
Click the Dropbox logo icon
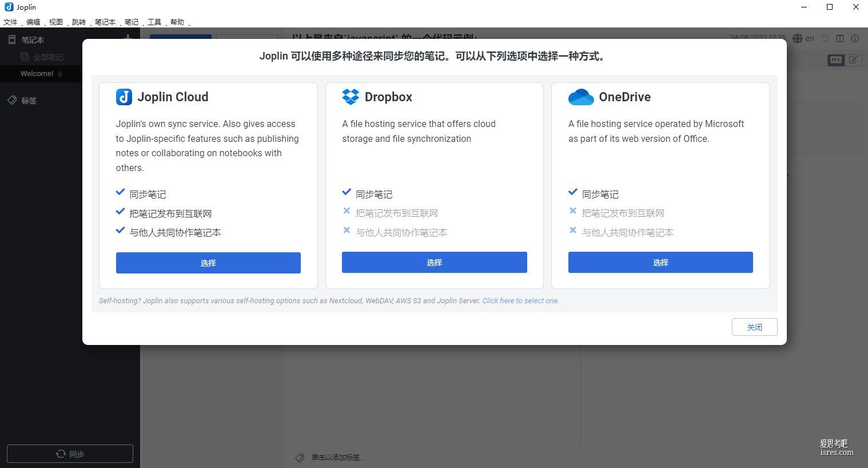tap(351, 97)
